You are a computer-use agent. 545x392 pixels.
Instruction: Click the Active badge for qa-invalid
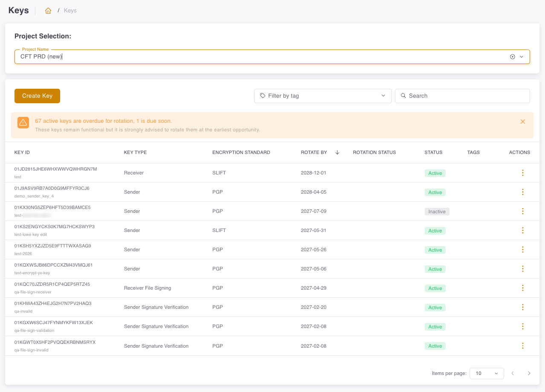coord(435,308)
